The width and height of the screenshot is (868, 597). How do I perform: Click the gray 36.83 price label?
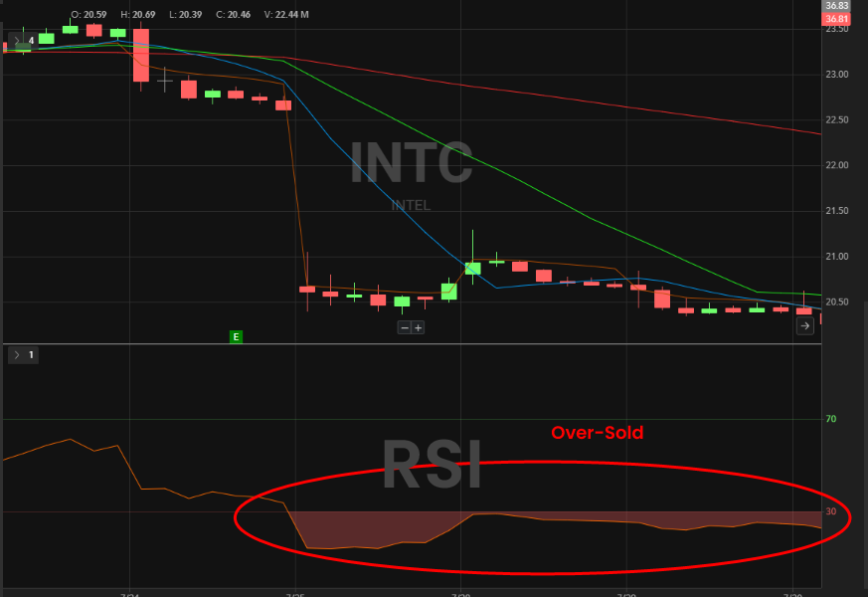pos(836,6)
